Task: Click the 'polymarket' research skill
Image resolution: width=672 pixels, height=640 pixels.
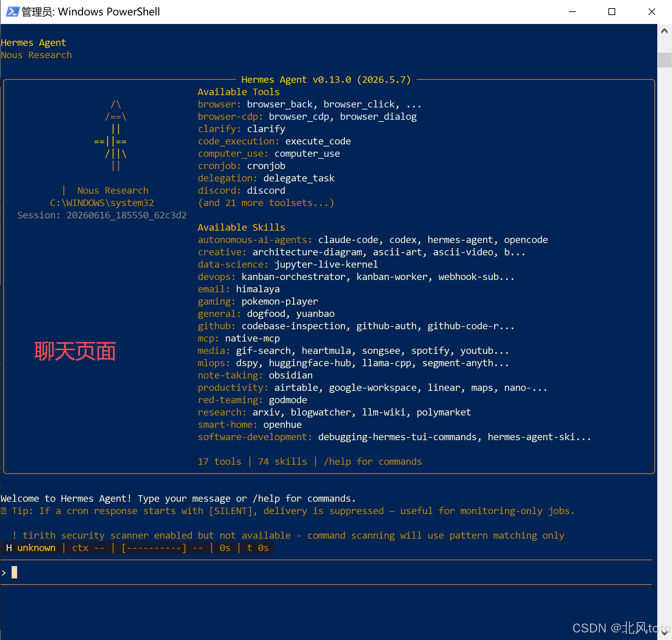Action: 444,412
